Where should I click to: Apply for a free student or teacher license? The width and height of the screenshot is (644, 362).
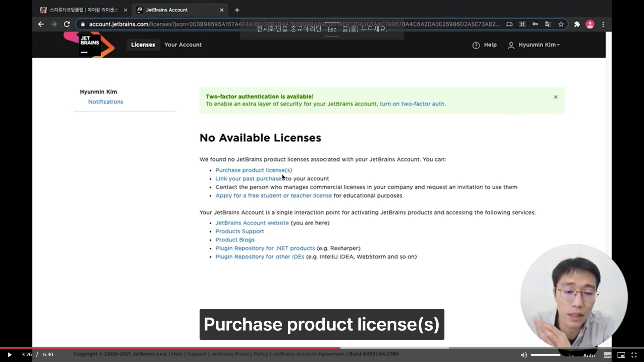pyautogui.click(x=273, y=196)
